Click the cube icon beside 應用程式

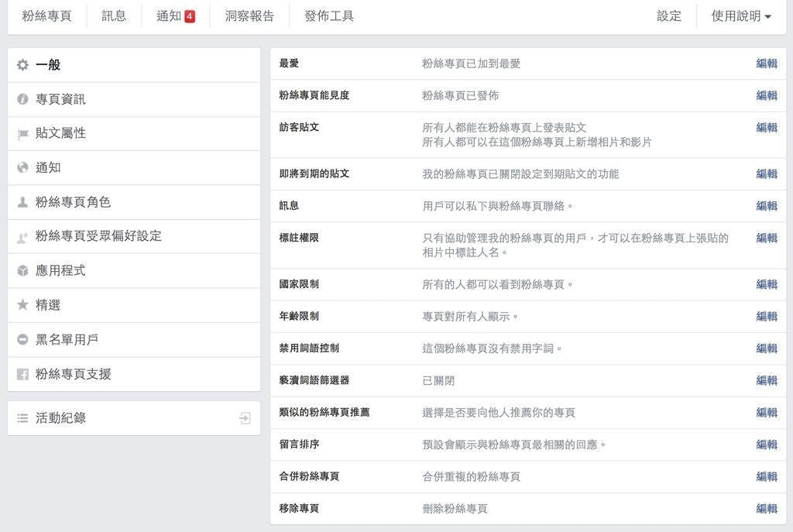tap(22, 271)
